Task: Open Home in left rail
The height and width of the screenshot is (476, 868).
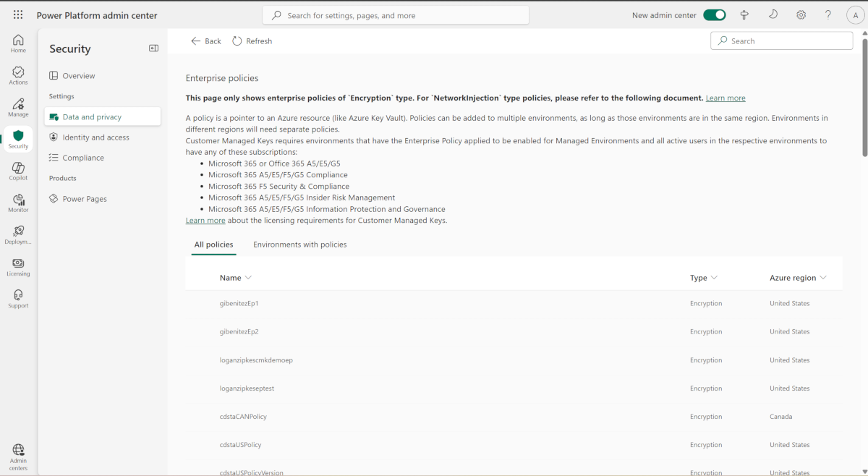Action: [18, 43]
